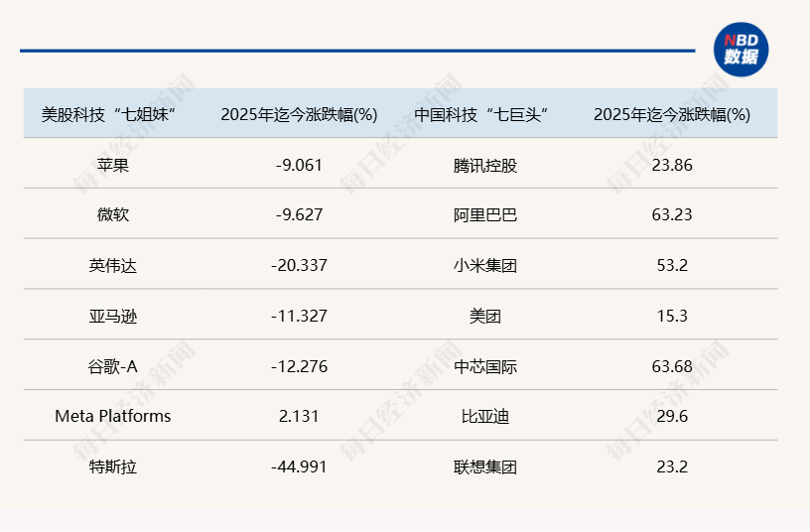810x532 pixels.
Task: Click the value -44.991
Action: [x=299, y=466]
